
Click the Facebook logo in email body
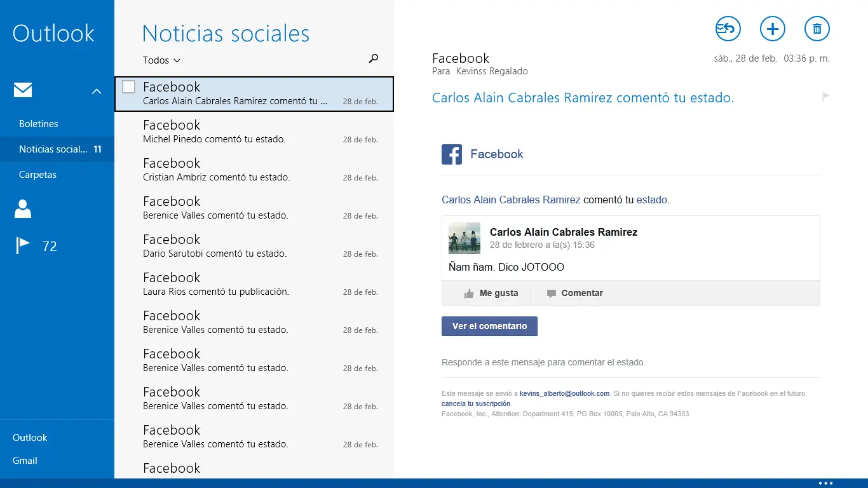tap(452, 154)
